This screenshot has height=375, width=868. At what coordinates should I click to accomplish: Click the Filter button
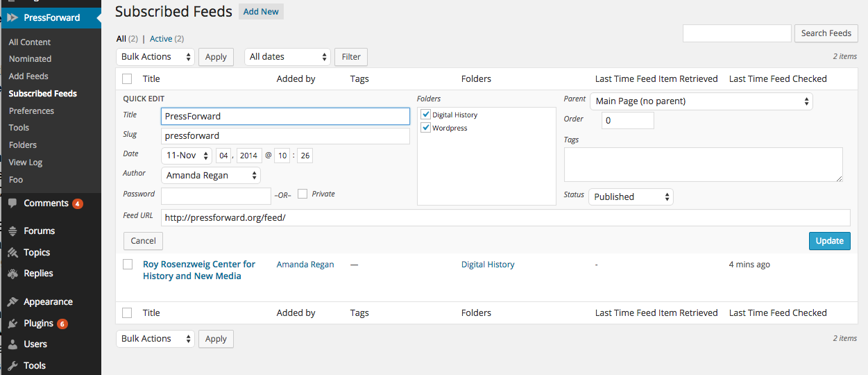coord(351,57)
